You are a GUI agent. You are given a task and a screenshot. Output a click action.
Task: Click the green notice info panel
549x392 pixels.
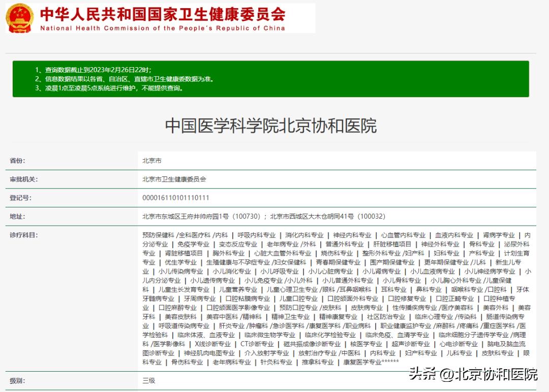pos(274,79)
